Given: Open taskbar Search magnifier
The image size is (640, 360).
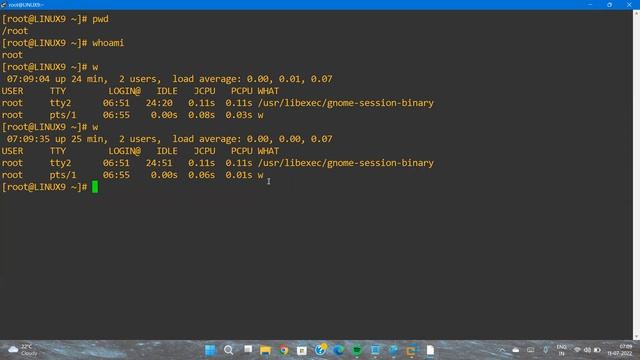Looking at the screenshot, I should [x=229, y=350].
